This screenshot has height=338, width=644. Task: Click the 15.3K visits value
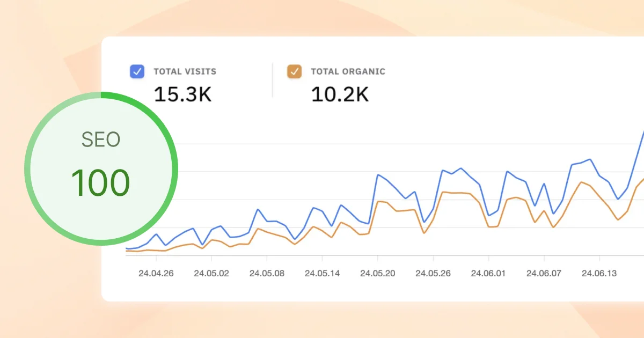coord(182,94)
